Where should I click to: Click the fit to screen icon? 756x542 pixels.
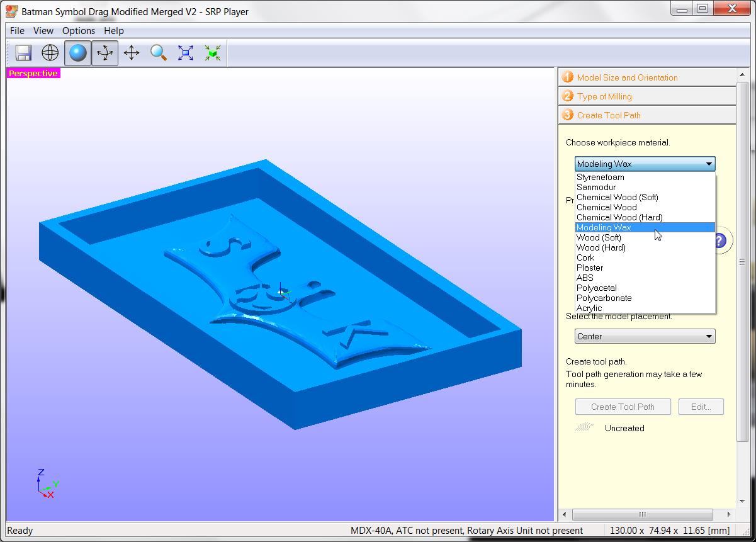click(186, 53)
